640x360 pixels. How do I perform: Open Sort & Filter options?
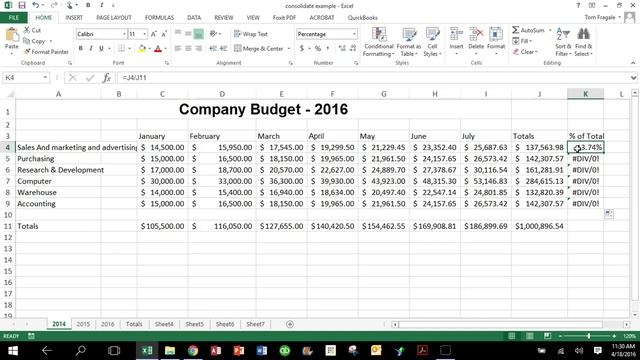tap(563, 42)
